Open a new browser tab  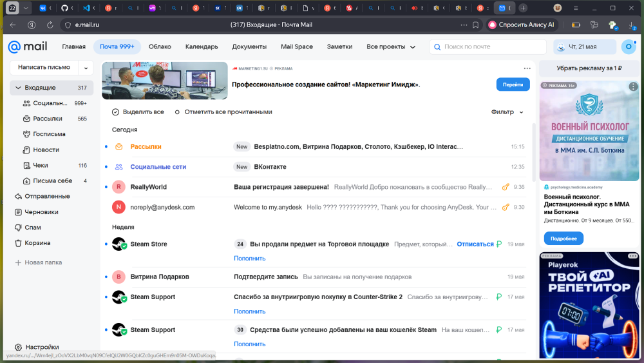[x=523, y=8]
